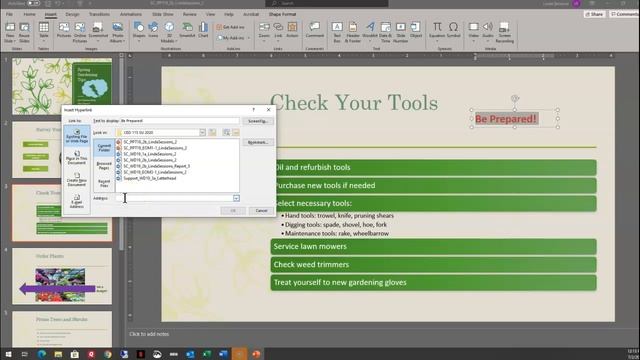Select Create New Document option
The height and width of the screenshot is (360, 640).
77,180
